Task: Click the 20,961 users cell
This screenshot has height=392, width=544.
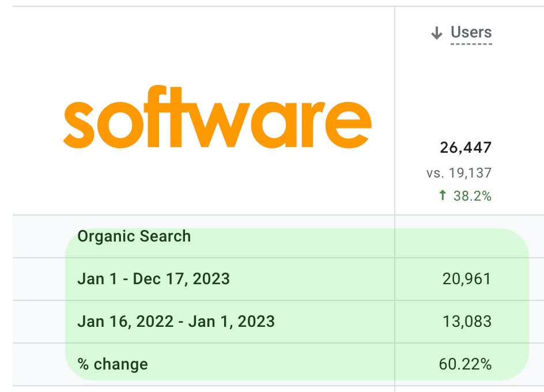Action: coord(467,279)
